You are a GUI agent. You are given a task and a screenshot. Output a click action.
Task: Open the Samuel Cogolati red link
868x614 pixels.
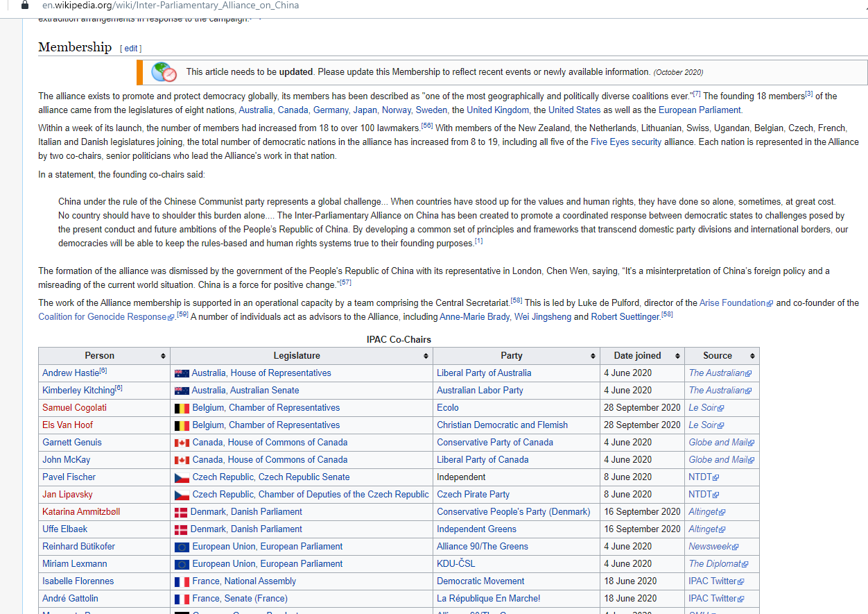tap(74, 408)
